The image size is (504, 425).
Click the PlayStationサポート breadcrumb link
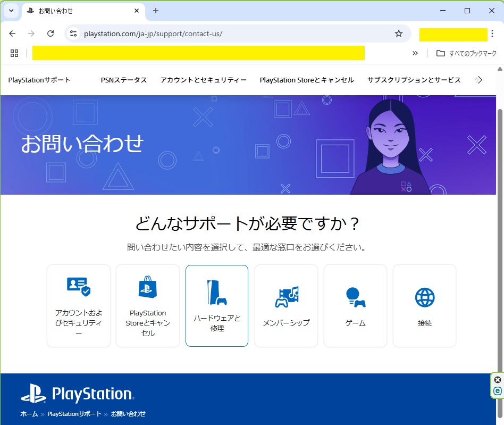[74, 414]
